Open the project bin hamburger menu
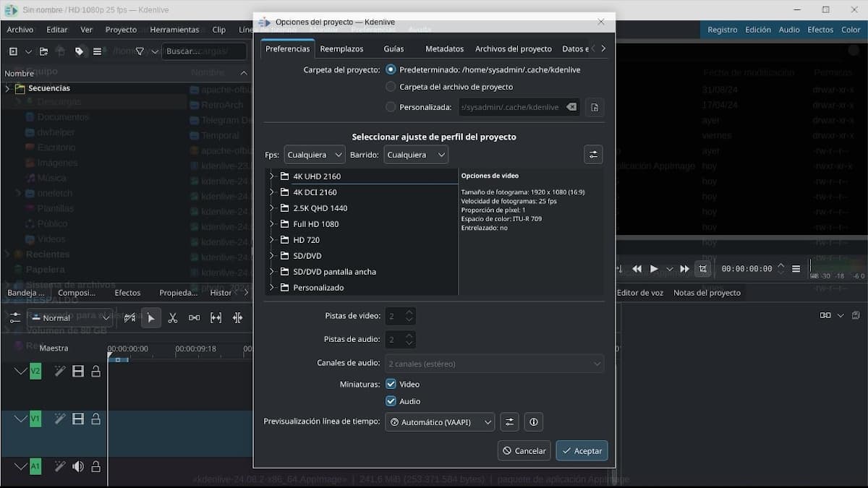The image size is (868, 488). click(x=97, y=51)
